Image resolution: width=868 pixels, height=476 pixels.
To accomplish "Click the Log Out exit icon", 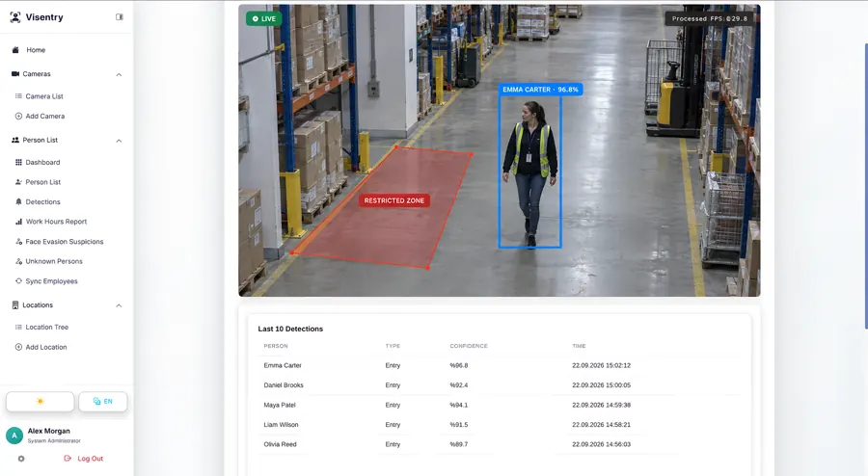I will click(68, 459).
